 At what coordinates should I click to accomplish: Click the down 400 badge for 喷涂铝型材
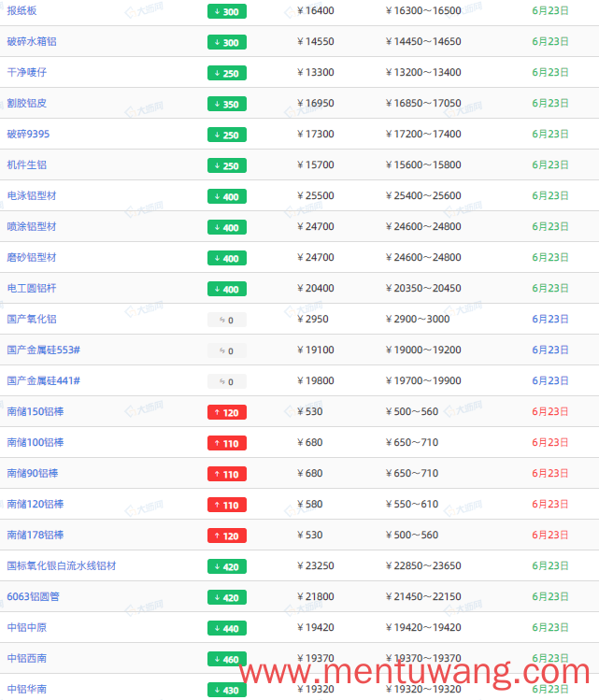[227, 227]
